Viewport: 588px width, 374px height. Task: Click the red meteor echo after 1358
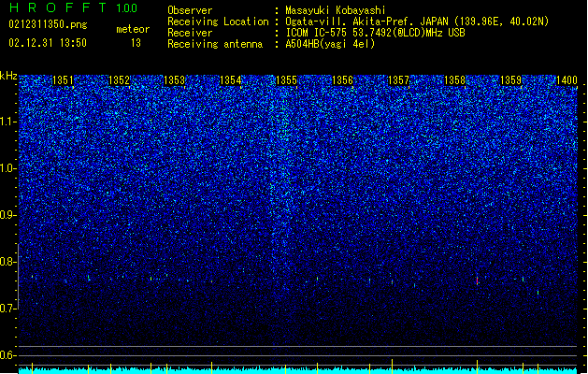click(x=477, y=280)
